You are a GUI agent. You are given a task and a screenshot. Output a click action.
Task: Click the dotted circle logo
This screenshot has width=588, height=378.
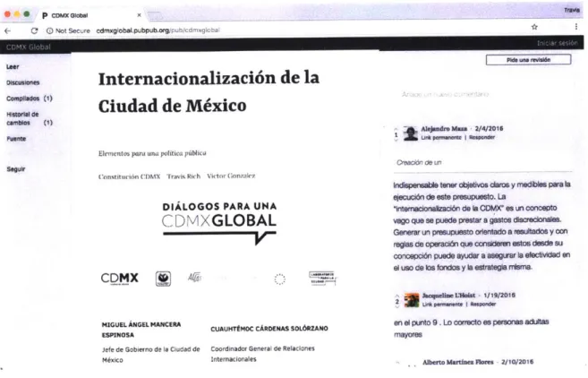[x=280, y=279]
